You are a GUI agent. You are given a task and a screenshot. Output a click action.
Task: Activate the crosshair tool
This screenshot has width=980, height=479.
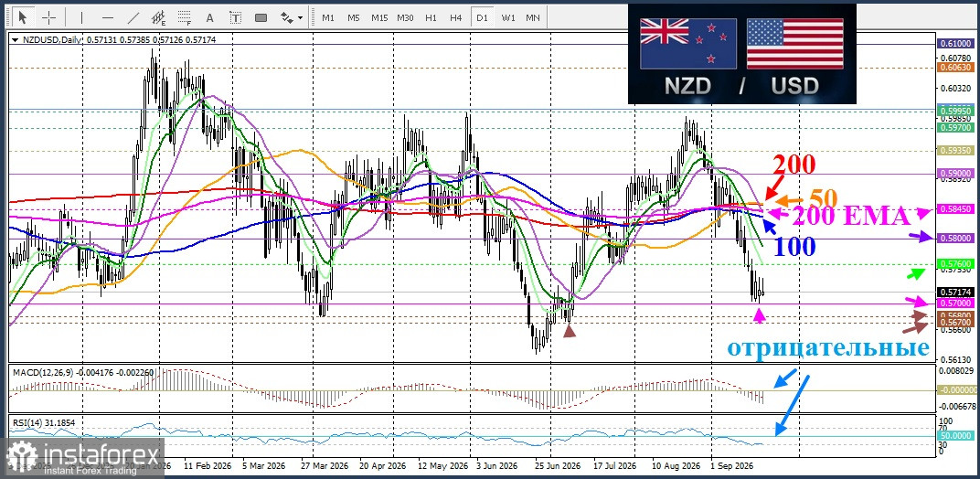[x=48, y=16]
